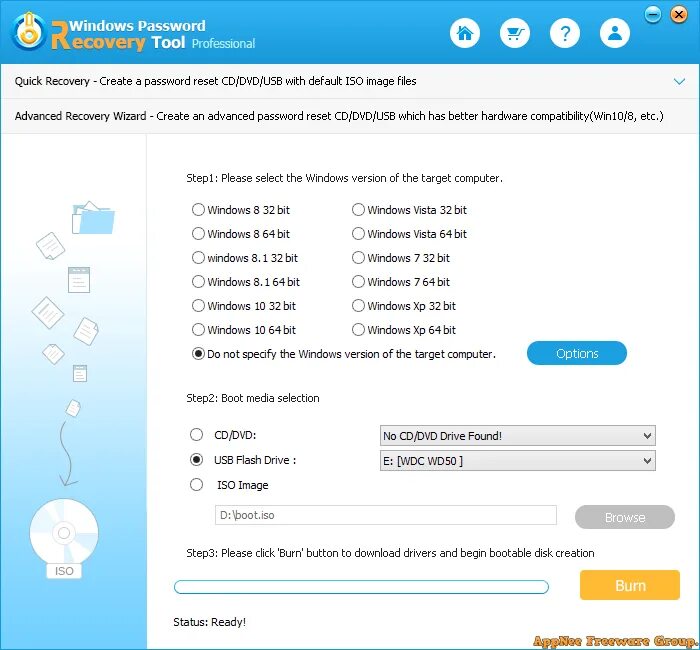Select windows 8.1 32 bit
The image size is (700, 650).
[x=245, y=258]
